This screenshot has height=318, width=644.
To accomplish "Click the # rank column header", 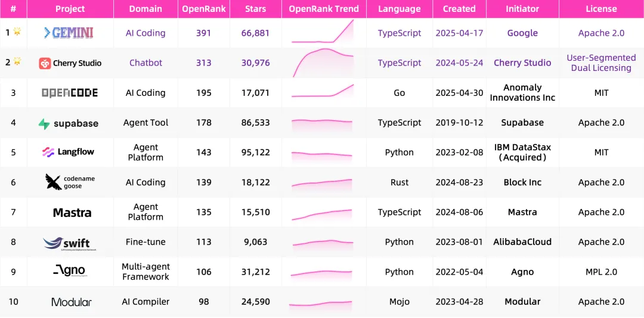I will [x=13, y=9].
